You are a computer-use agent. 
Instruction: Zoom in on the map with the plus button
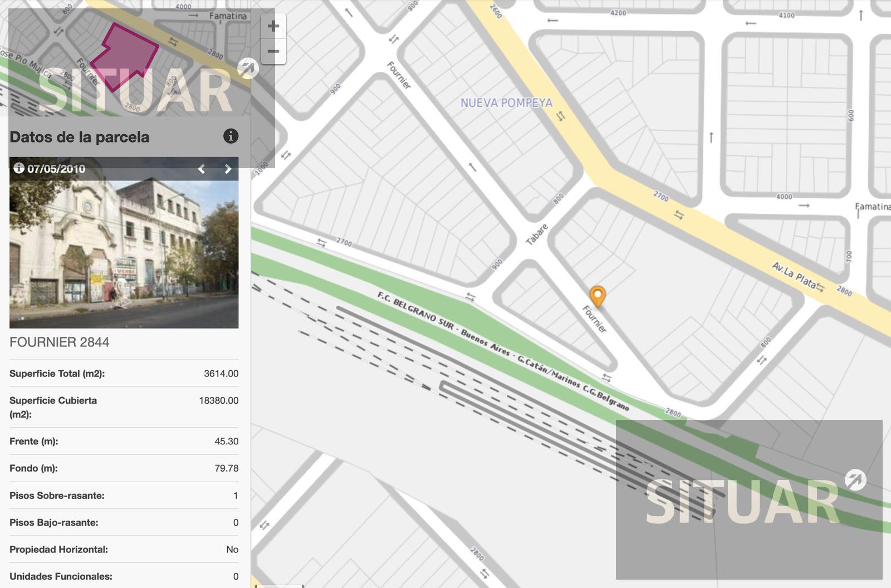tap(273, 26)
